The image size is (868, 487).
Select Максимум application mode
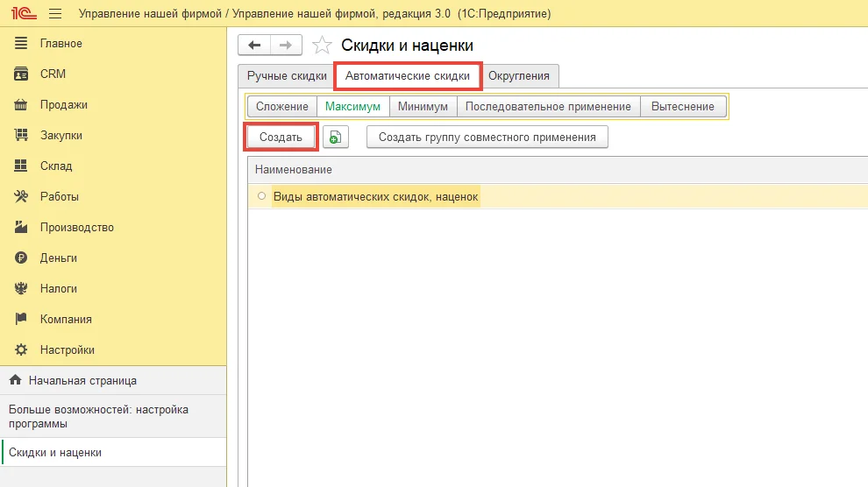coord(352,107)
